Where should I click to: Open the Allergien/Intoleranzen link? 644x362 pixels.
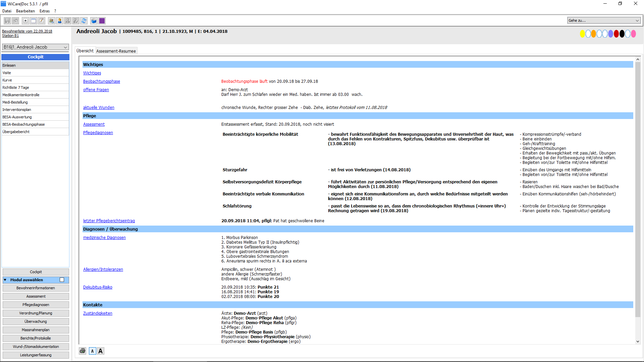[x=103, y=269]
